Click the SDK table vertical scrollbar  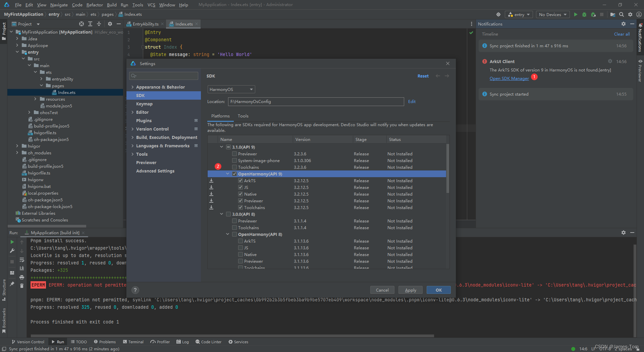(x=447, y=168)
